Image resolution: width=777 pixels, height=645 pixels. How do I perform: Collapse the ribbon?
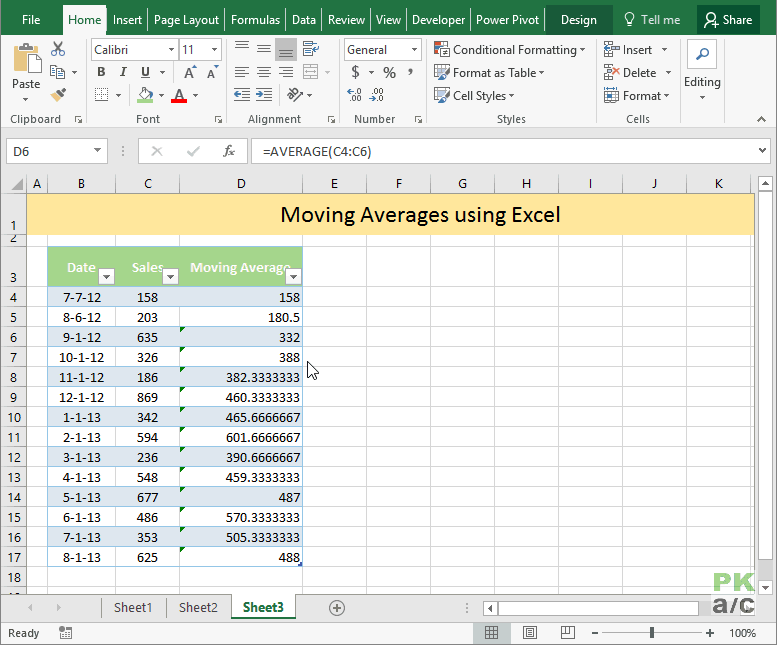pos(762,119)
